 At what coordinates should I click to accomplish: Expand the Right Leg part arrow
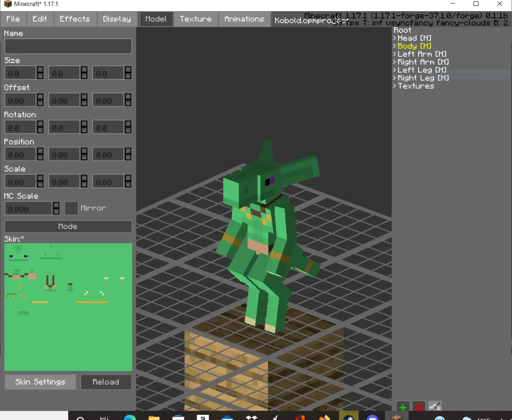click(x=395, y=78)
